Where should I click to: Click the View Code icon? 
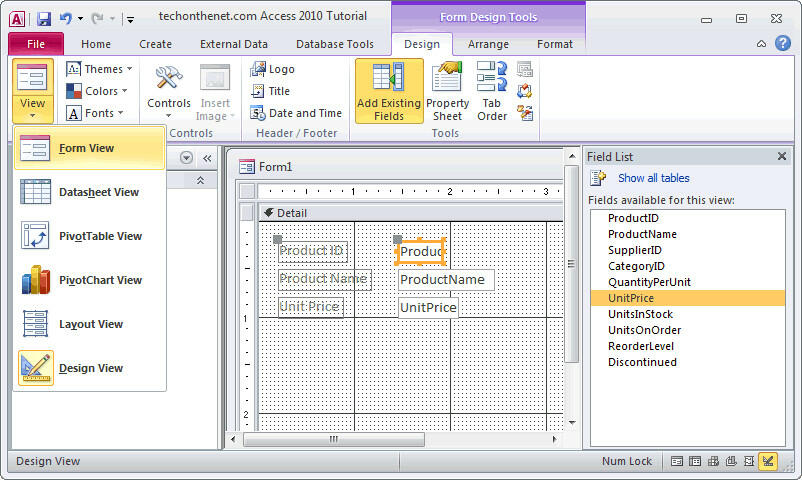tap(525, 91)
